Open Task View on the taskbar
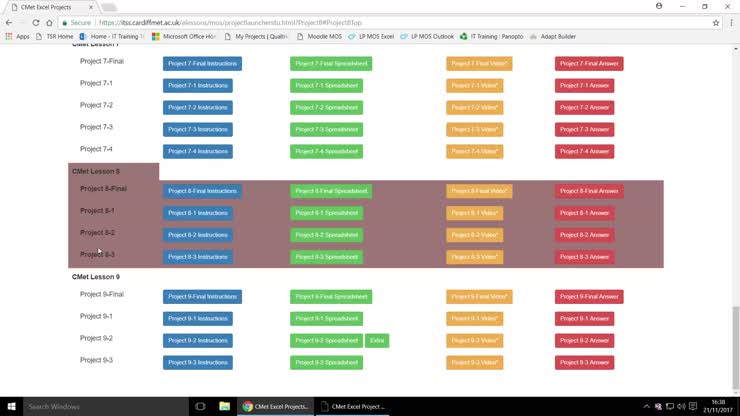The height and width of the screenshot is (416, 740). point(200,407)
